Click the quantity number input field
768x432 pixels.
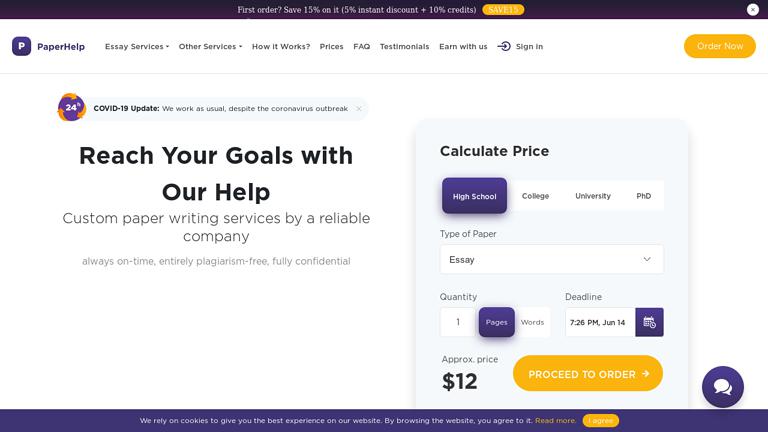click(459, 322)
